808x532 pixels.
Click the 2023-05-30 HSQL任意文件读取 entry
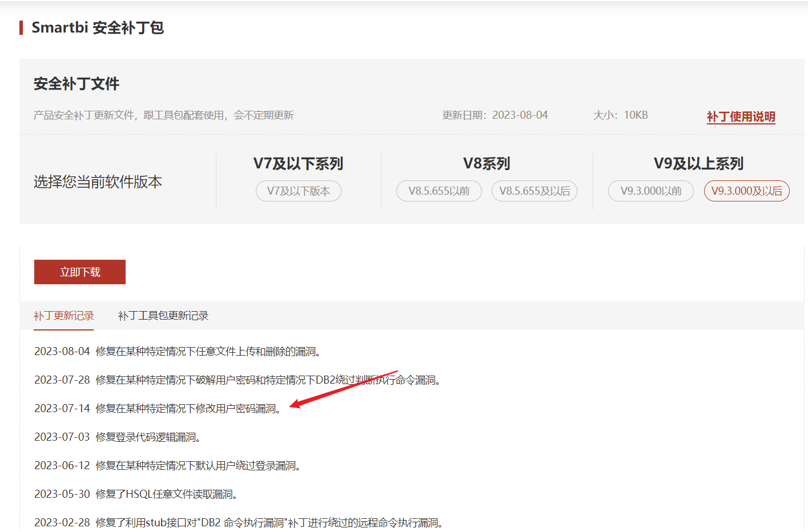point(136,494)
